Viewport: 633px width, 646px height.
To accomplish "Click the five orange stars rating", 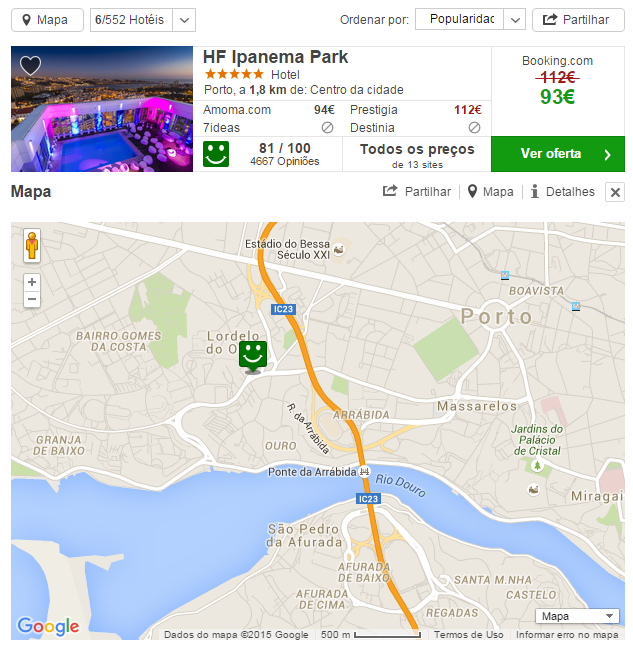I will pyautogui.click(x=234, y=75).
